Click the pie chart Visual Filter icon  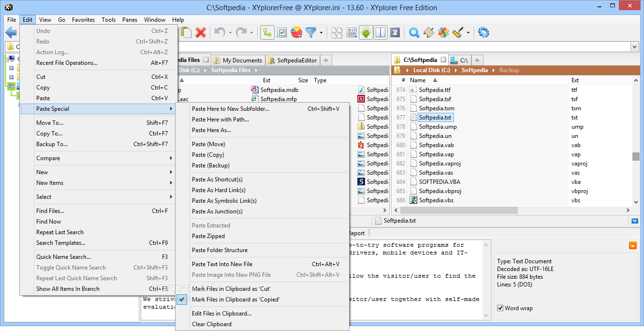tap(296, 33)
